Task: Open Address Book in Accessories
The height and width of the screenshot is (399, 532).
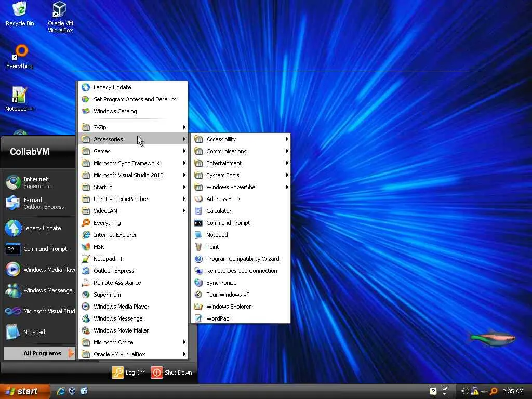Action: coord(241,199)
